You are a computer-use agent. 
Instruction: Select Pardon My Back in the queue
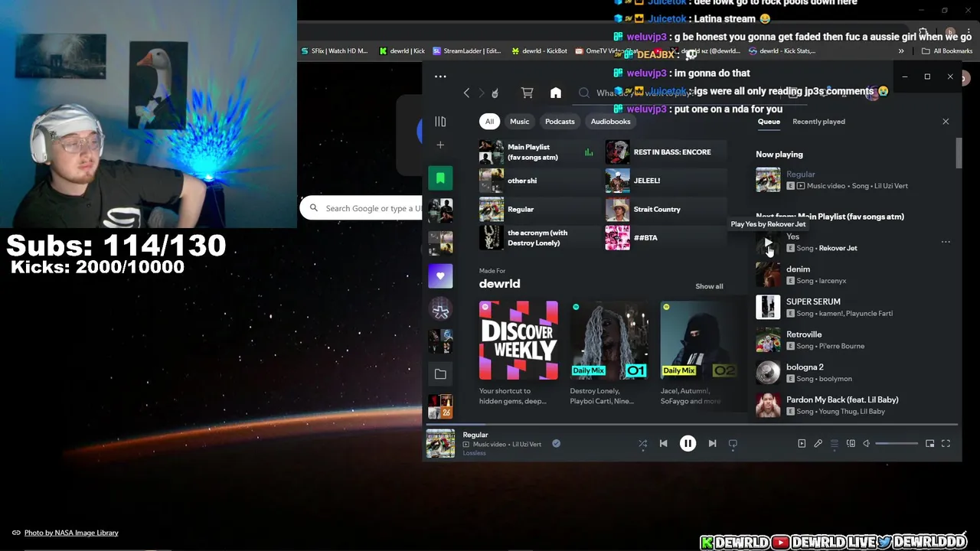854,405
